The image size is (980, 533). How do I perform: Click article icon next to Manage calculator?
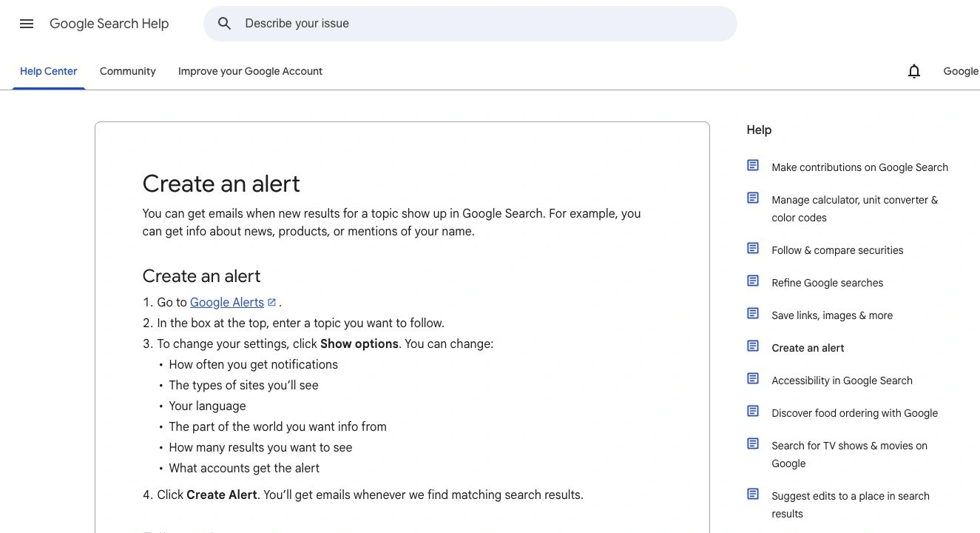753,198
